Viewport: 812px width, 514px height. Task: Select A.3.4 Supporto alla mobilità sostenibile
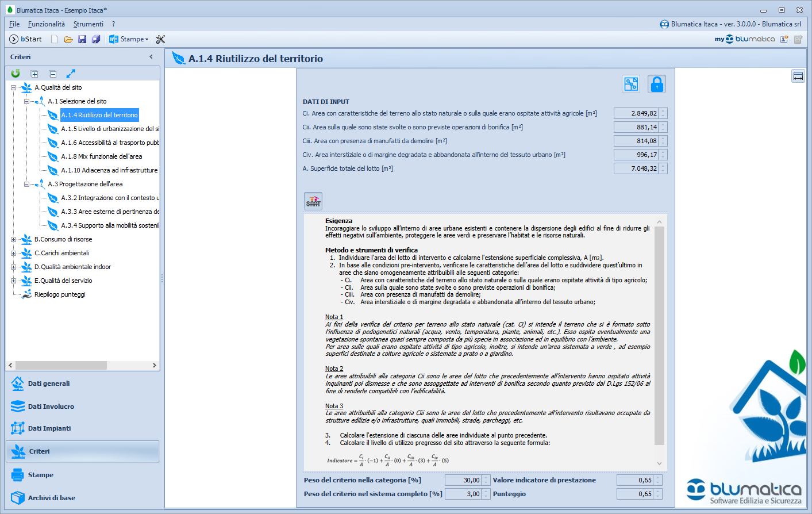(x=110, y=225)
